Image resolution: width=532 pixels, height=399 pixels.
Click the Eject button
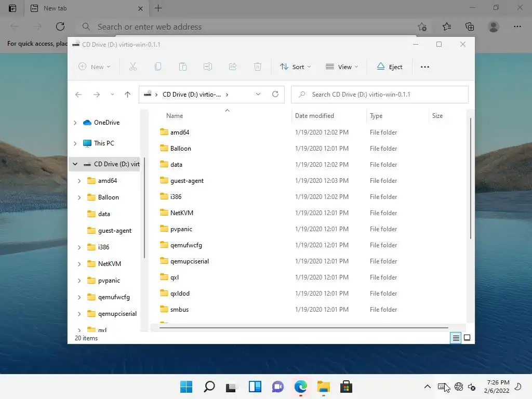[x=390, y=67]
